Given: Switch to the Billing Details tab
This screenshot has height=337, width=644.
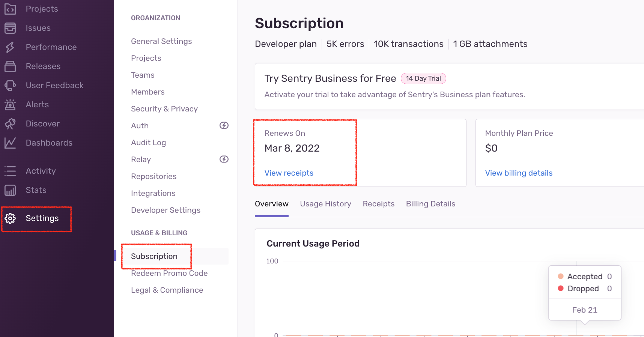Looking at the screenshot, I should [430, 204].
